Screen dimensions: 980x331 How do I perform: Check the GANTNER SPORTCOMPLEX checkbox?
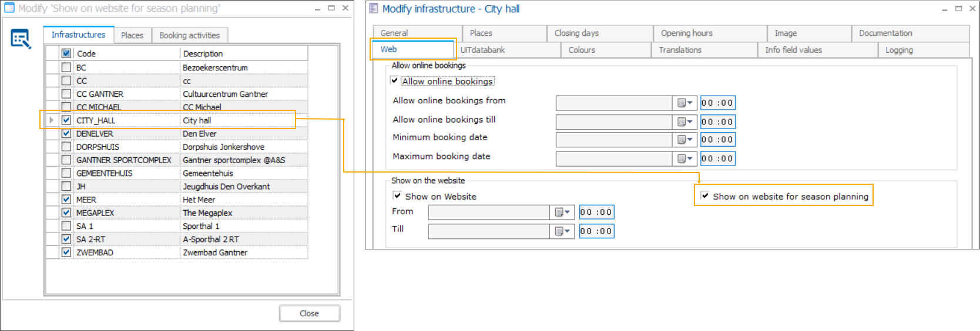pyautogui.click(x=66, y=160)
